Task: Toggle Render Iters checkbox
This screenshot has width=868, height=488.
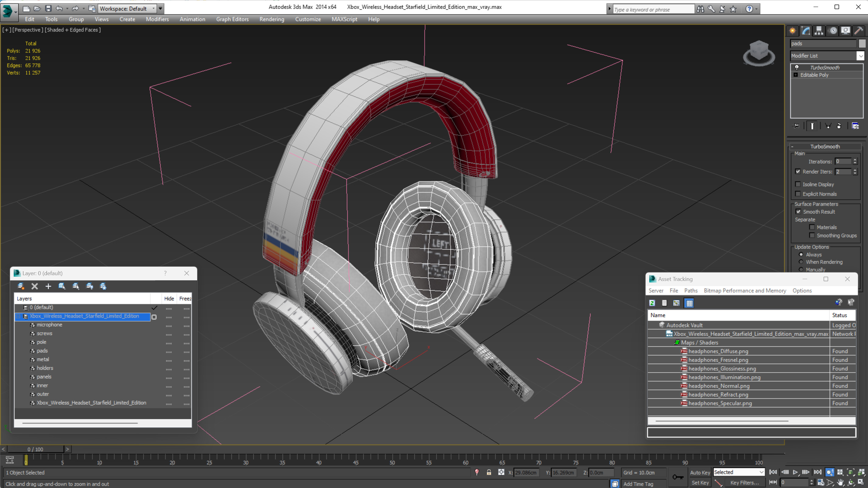Action: click(x=798, y=171)
